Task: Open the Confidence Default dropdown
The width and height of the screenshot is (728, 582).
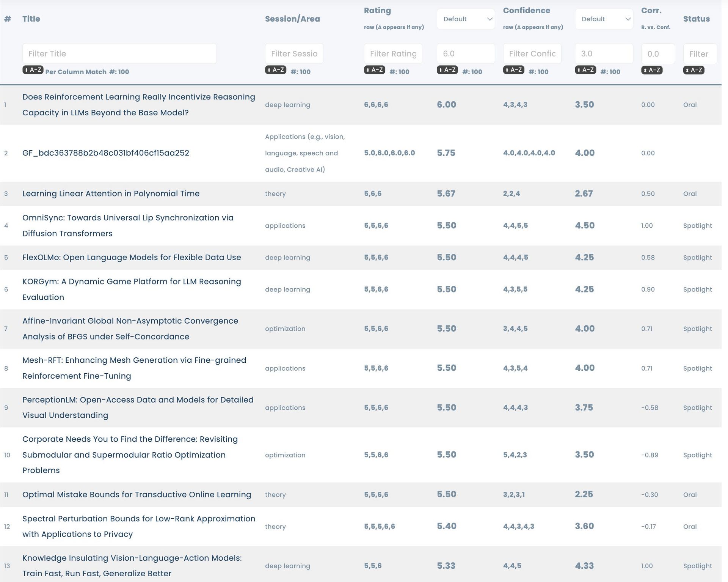Action: pos(604,19)
